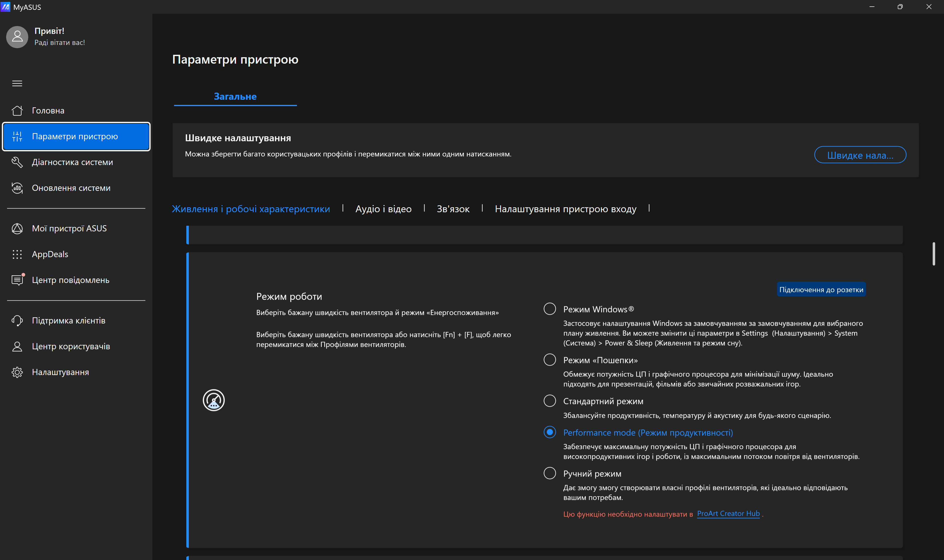Open the AppDeals grid icon

pyautogui.click(x=17, y=254)
